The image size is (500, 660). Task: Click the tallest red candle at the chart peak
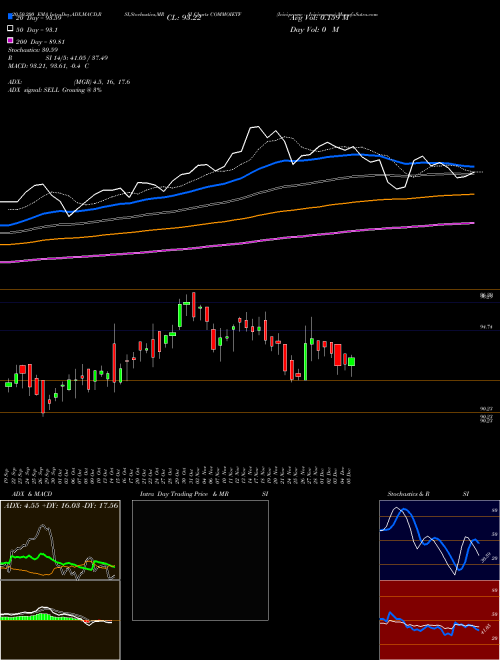pos(194,306)
